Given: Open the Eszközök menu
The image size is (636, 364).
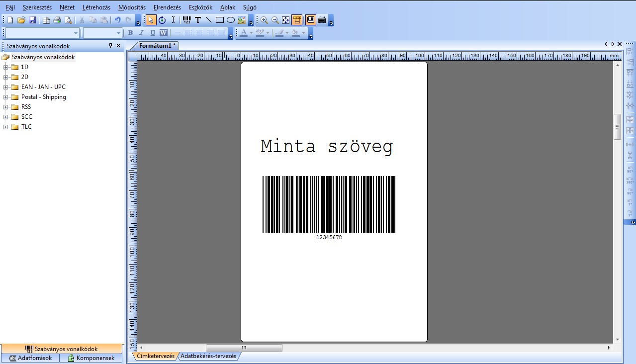Looking at the screenshot, I should tap(201, 7).
